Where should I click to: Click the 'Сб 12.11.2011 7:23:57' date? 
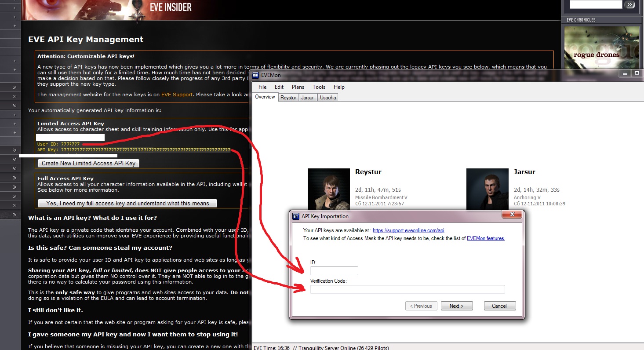click(x=379, y=204)
